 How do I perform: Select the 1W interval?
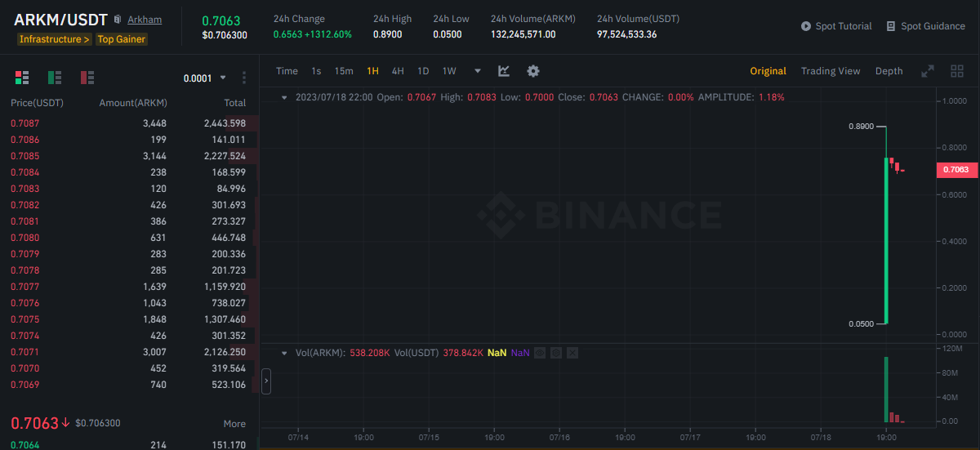(x=449, y=71)
